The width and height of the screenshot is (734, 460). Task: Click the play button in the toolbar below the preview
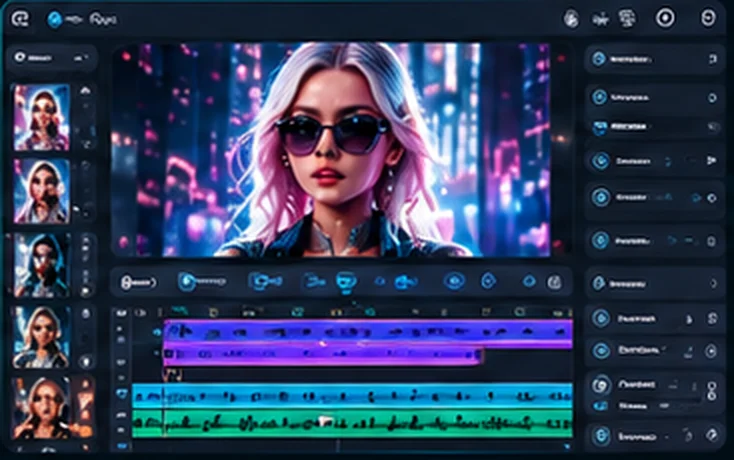click(187, 281)
